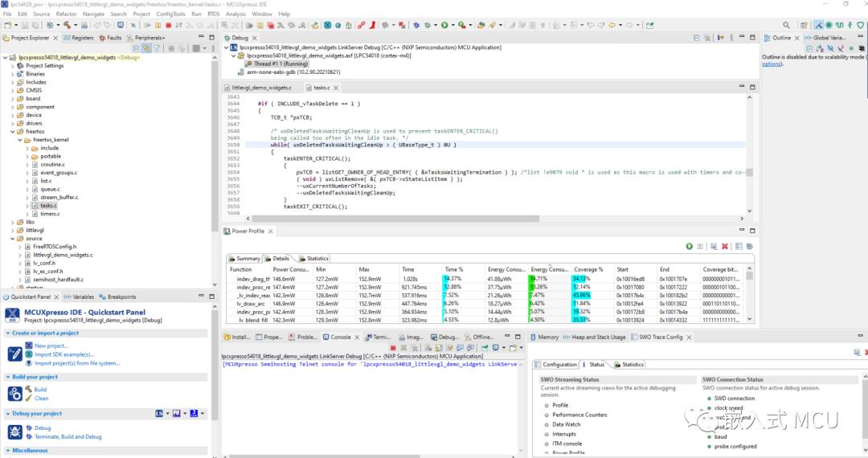Screen dimensions: 868x458
Task: Switch to the Peripherals+ tab
Action: click(x=145, y=38)
